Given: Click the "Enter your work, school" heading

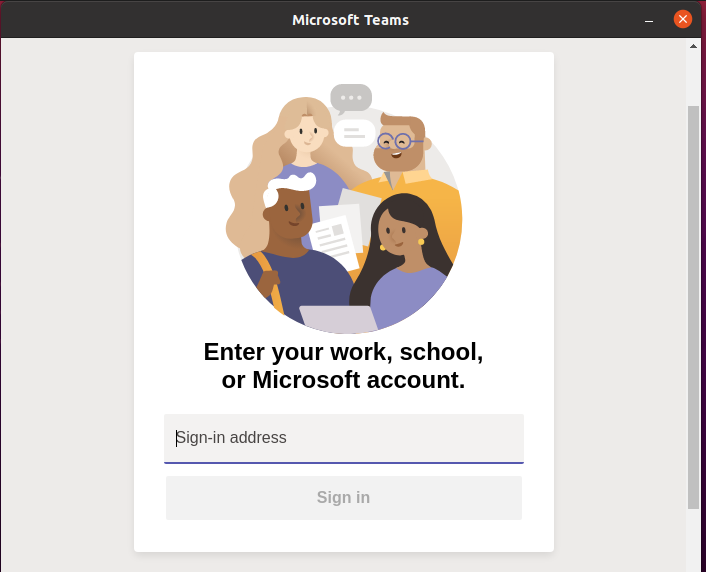Looking at the screenshot, I should click(343, 365).
